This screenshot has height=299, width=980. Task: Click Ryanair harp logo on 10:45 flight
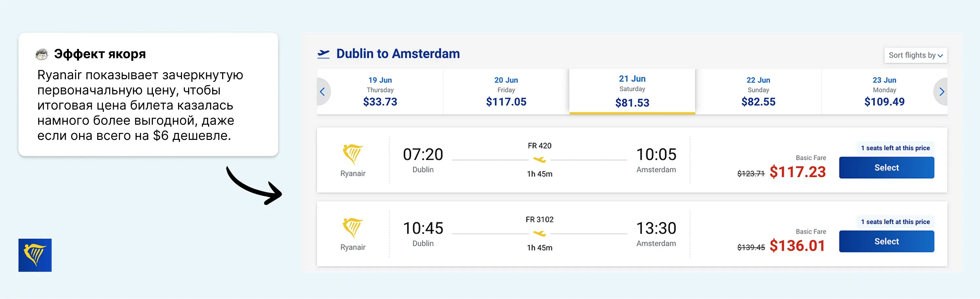(x=353, y=228)
